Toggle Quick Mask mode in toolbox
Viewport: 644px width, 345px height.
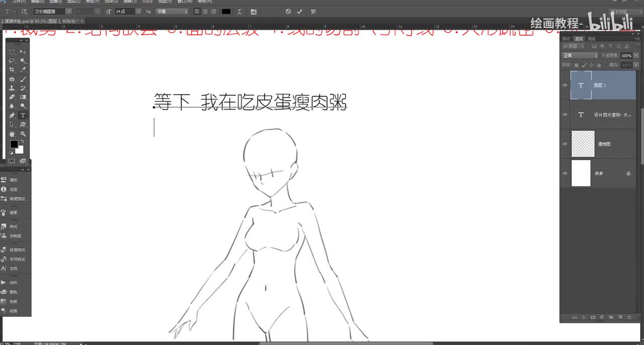point(12,161)
